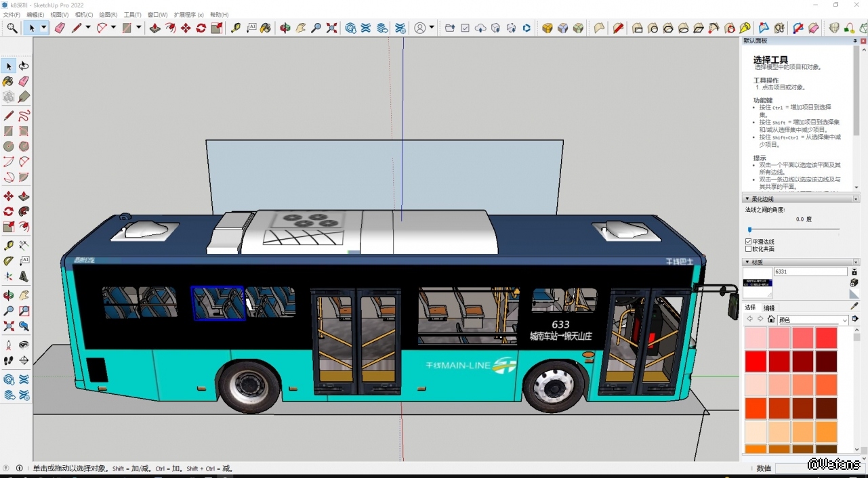Viewport: 868px width, 478px height.
Task: Click the material name field 6331
Action: point(810,271)
